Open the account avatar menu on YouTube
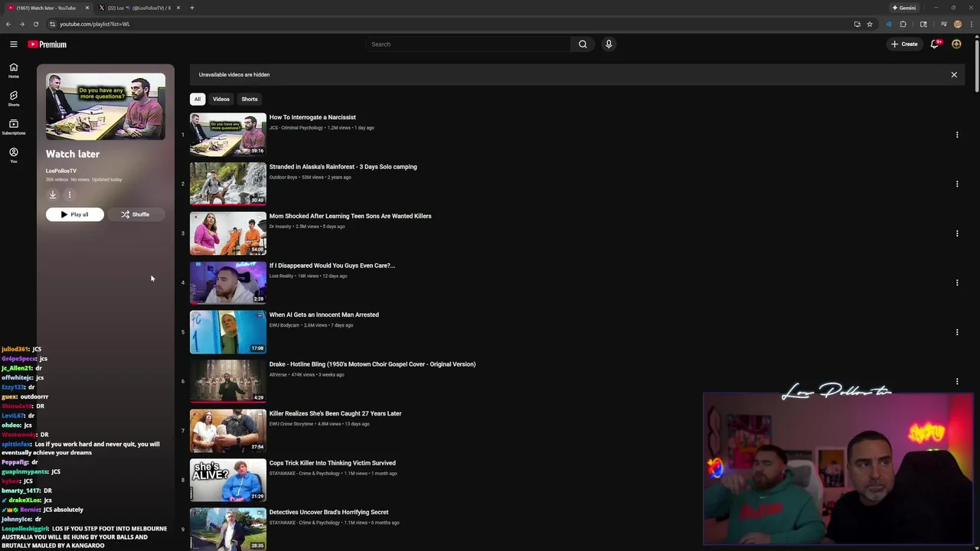The height and width of the screenshot is (551, 980). (956, 44)
